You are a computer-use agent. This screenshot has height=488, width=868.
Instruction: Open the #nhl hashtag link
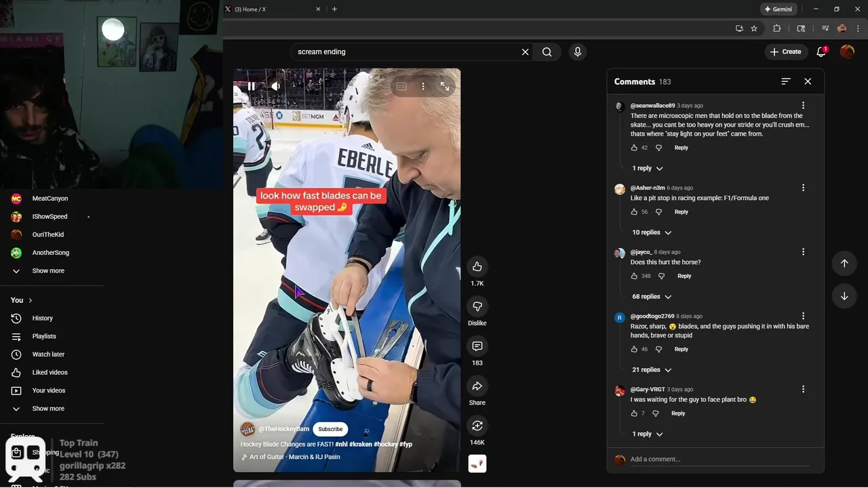(x=342, y=444)
